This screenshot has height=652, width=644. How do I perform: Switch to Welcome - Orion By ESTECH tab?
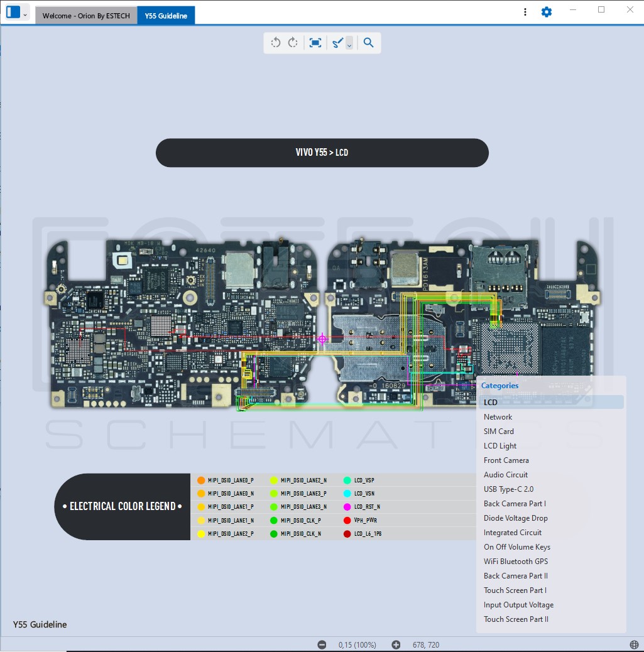[x=86, y=16]
